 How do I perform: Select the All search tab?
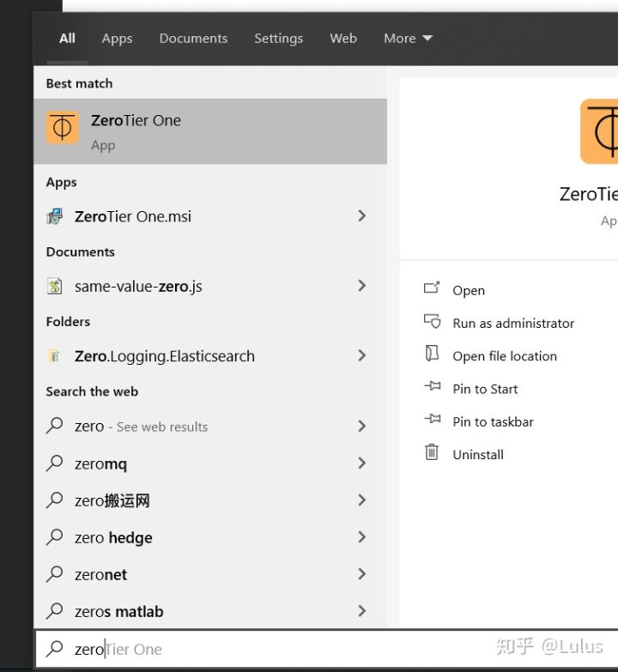[x=67, y=38]
